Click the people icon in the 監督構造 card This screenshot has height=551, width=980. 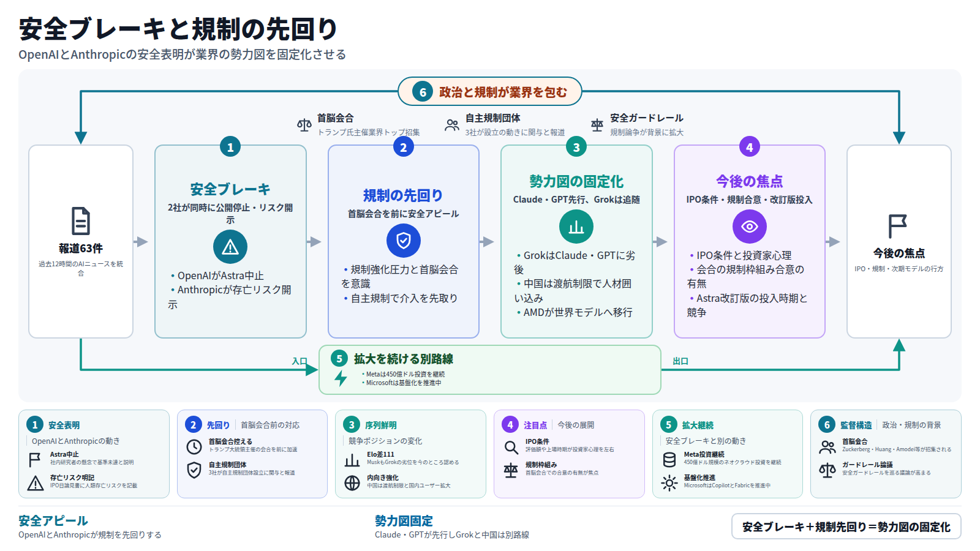[x=827, y=446]
